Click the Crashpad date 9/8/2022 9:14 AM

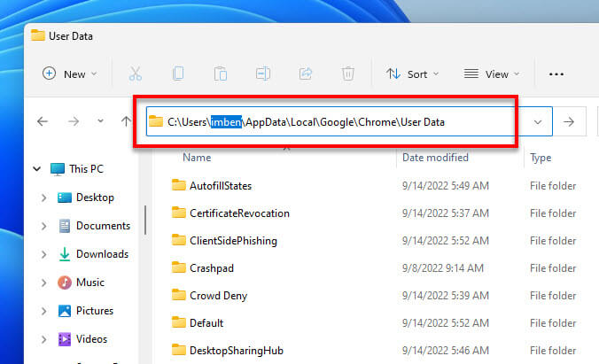pyautogui.click(x=443, y=268)
